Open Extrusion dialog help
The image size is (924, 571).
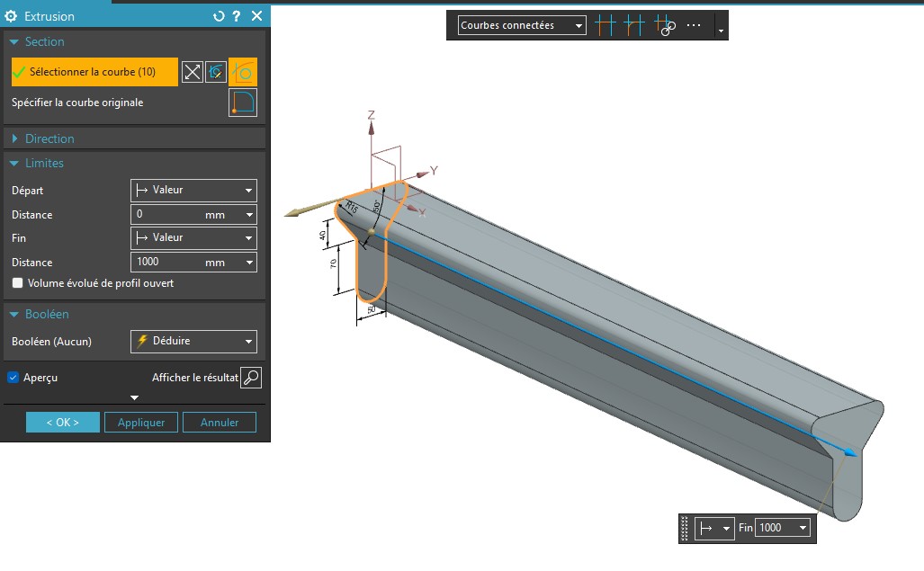(237, 16)
